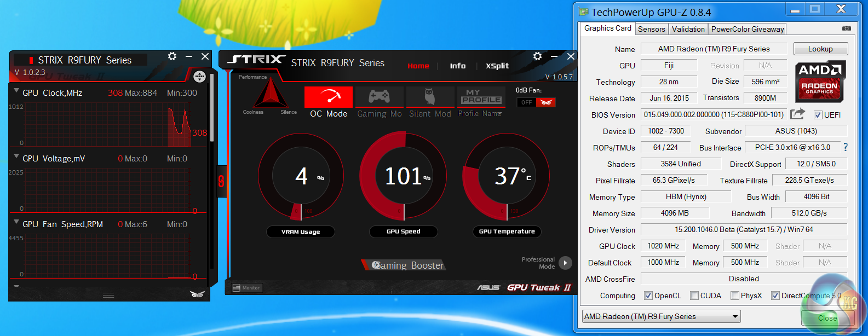Image resolution: width=868 pixels, height=336 pixels.
Task: Take GPU-Z screenshot via camera icon
Action: click(x=847, y=28)
